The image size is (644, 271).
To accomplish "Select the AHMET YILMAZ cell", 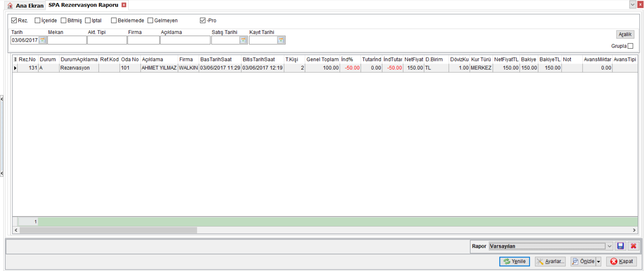I will coord(159,68).
